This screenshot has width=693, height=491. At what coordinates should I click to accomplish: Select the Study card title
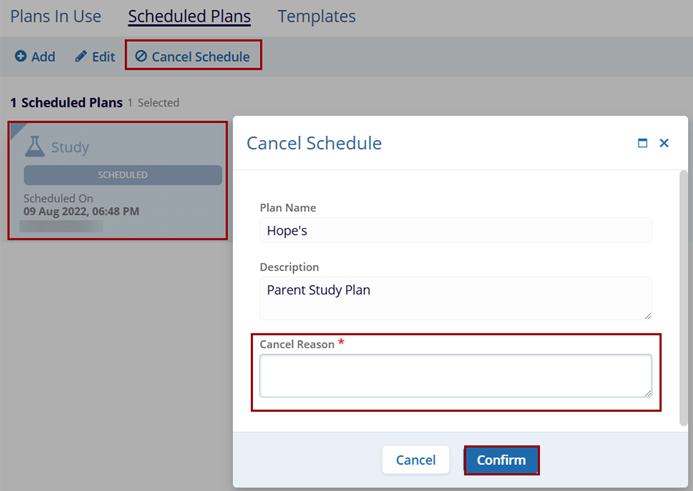[70, 147]
